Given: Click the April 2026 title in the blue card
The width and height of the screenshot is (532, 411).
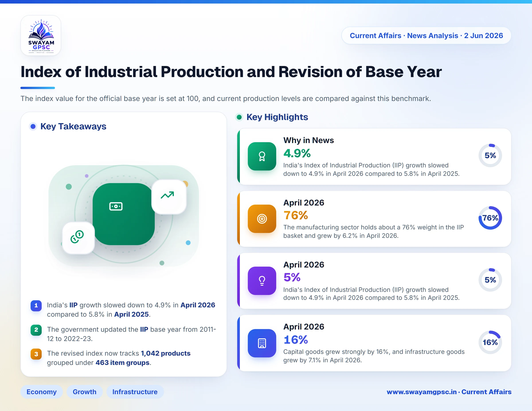Looking at the screenshot, I should coord(304,327).
